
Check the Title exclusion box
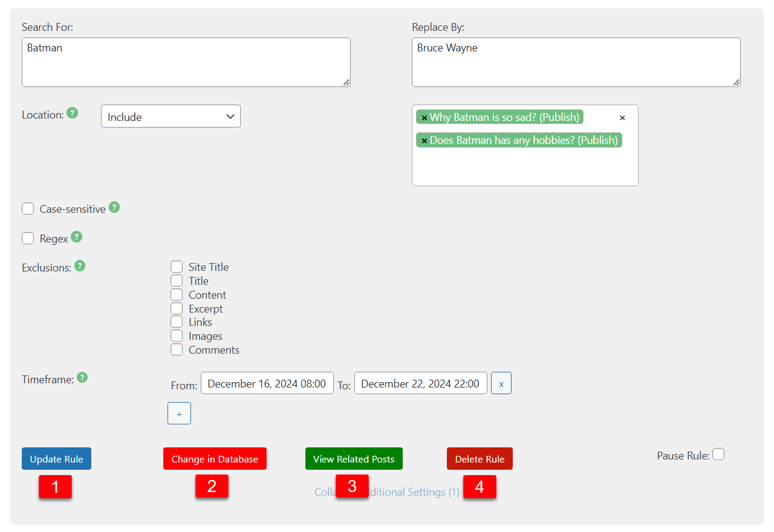point(177,281)
